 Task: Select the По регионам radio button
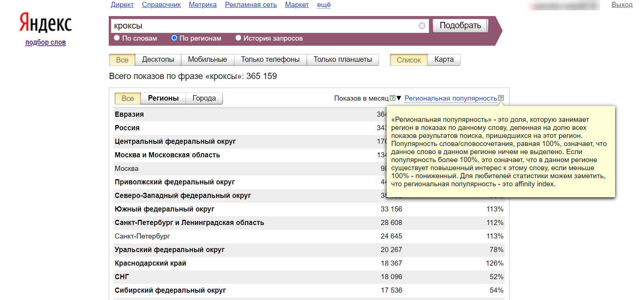pyautogui.click(x=174, y=38)
